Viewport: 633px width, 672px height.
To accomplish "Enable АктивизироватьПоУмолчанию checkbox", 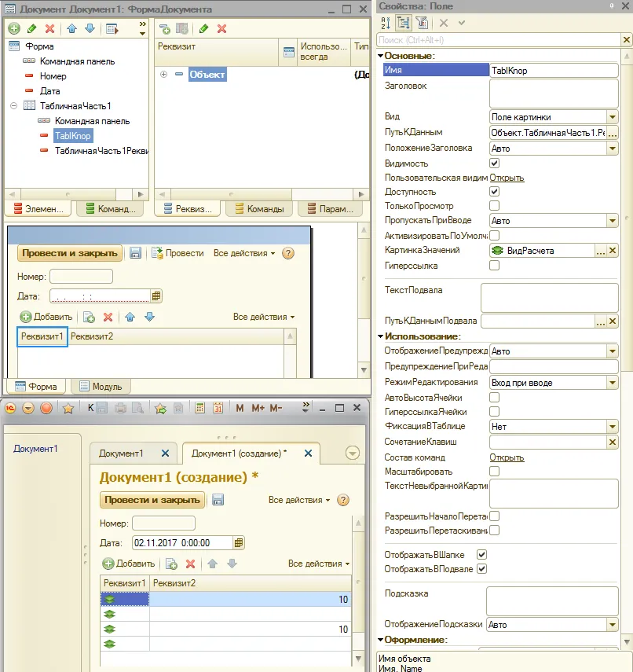I will tap(494, 235).
